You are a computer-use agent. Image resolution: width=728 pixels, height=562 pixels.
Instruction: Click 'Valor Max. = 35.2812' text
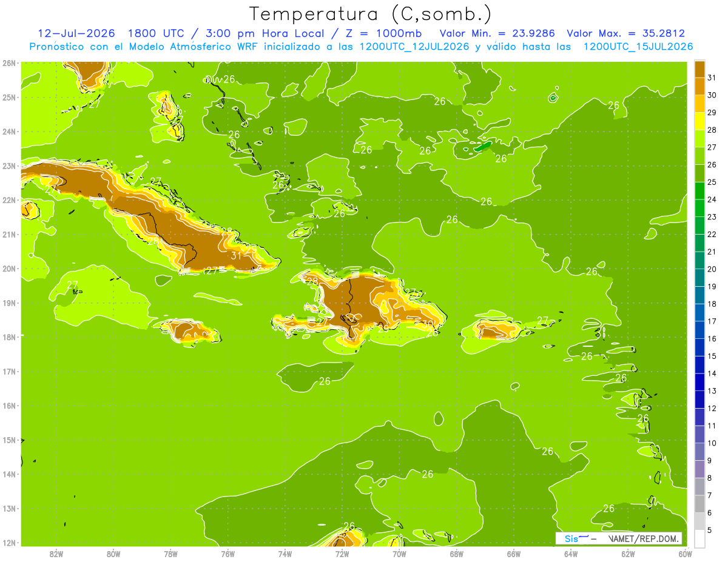pyautogui.click(x=625, y=33)
